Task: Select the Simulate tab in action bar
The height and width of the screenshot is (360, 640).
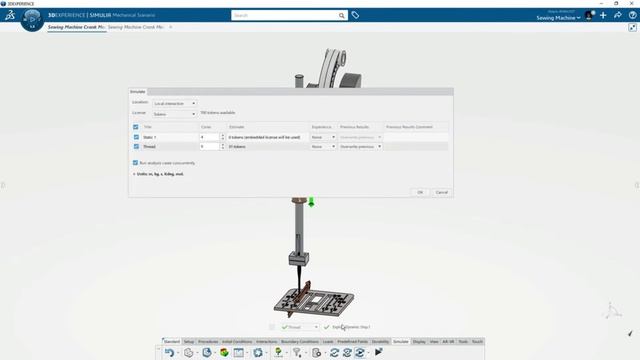Action: pos(400,342)
